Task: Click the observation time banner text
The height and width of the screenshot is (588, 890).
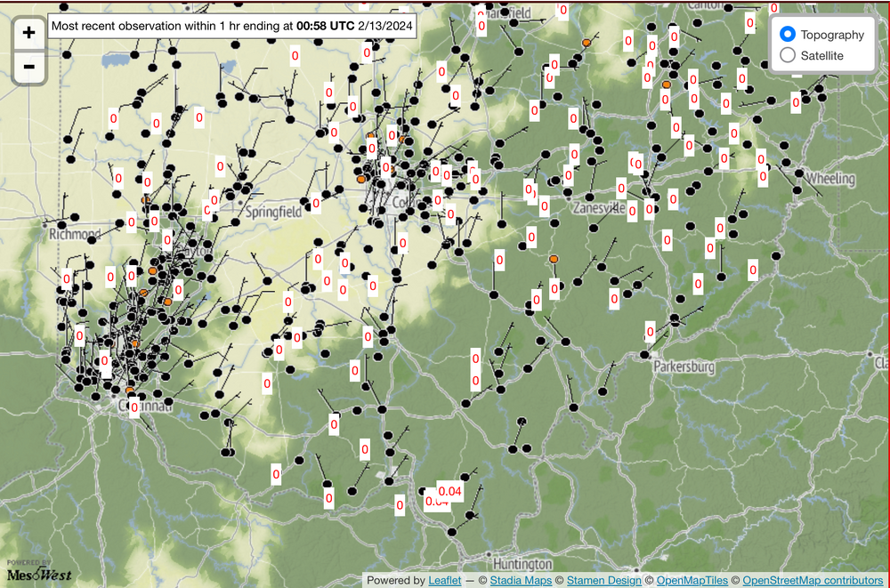Action: (x=232, y=26)
